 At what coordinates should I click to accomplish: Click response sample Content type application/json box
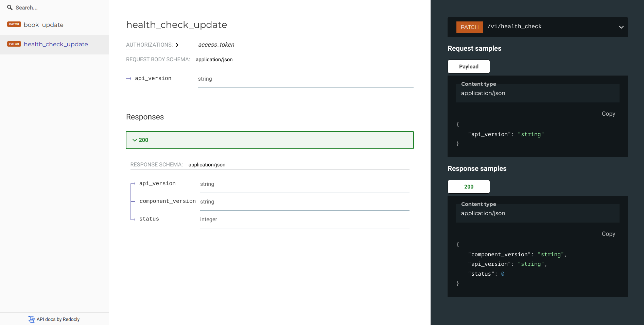(x=538, y=213)
